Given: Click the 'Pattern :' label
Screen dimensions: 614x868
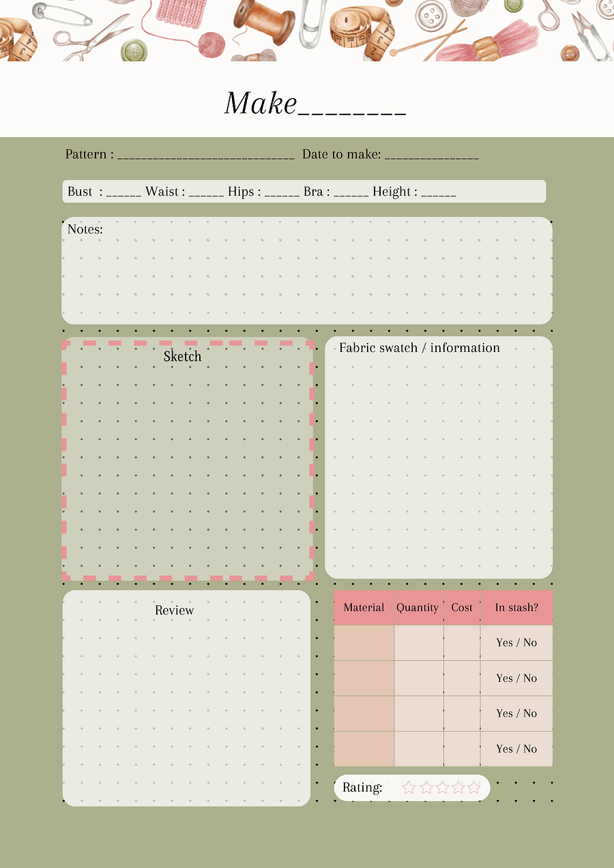Looking at the screenshot, I should pyautogui.click(x=90, y=154).
